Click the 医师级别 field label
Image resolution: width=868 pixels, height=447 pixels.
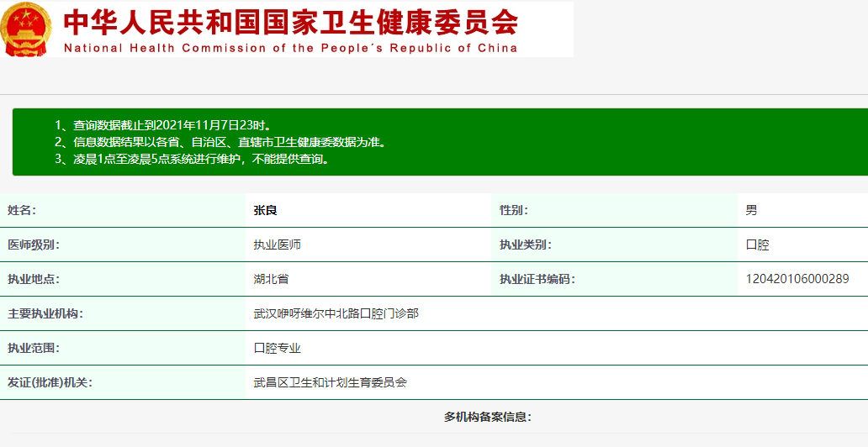pos(34,245)
